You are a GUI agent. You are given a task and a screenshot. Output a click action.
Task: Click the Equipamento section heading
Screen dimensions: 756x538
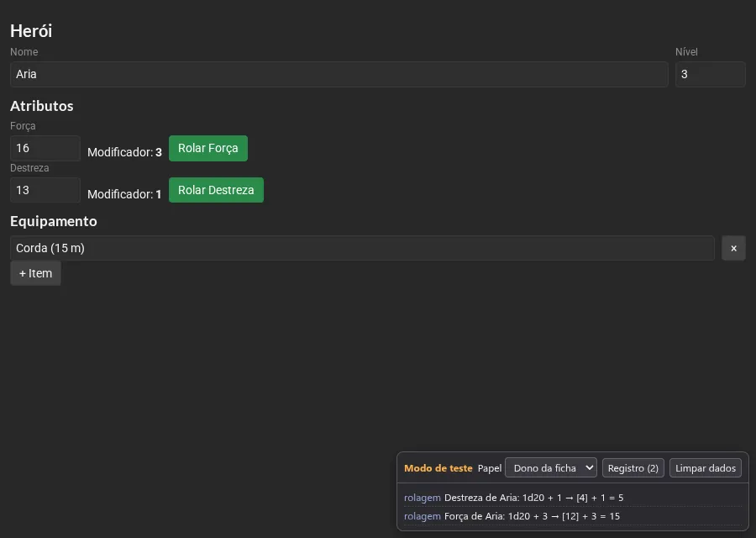tap(54, 221)
